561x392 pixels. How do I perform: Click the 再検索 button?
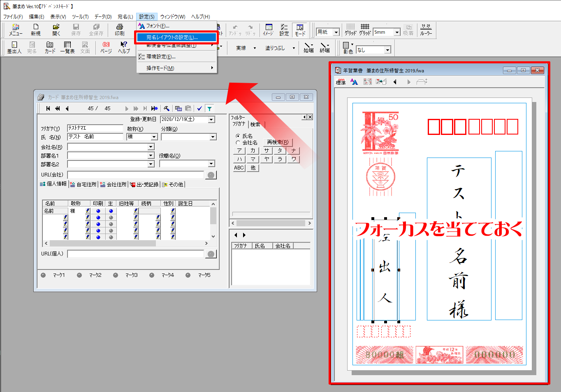[278, 142]
